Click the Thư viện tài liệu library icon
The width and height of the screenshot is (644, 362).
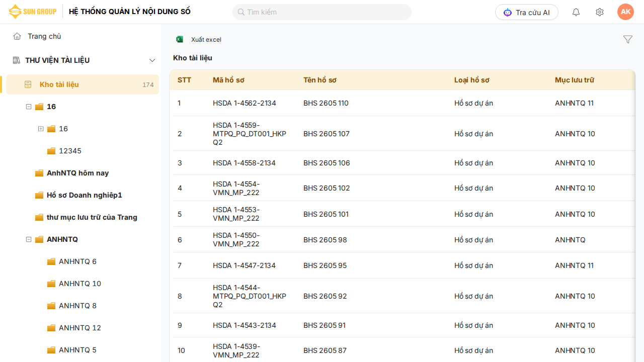tap(16, 60)
